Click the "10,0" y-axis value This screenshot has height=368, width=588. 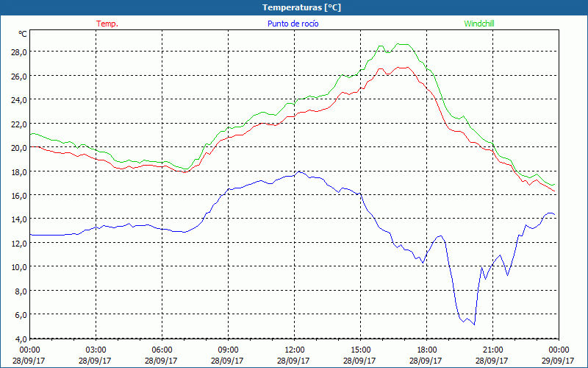(x=18, y=267)
